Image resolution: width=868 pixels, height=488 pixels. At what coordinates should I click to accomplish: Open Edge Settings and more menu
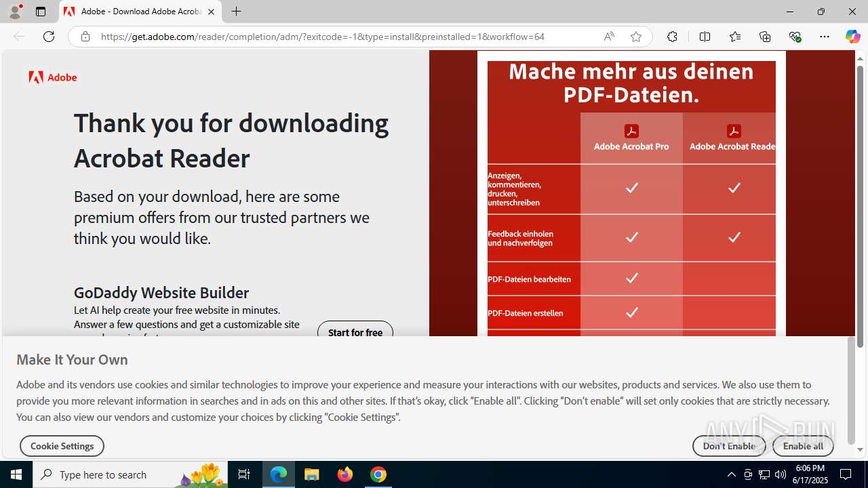(825, 37)
